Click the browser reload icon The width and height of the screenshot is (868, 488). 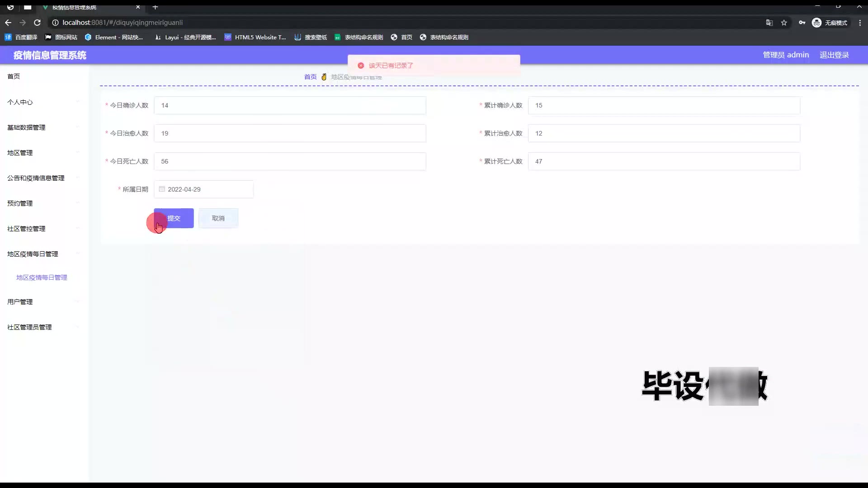pyautogui.click(x=38, y=23)
